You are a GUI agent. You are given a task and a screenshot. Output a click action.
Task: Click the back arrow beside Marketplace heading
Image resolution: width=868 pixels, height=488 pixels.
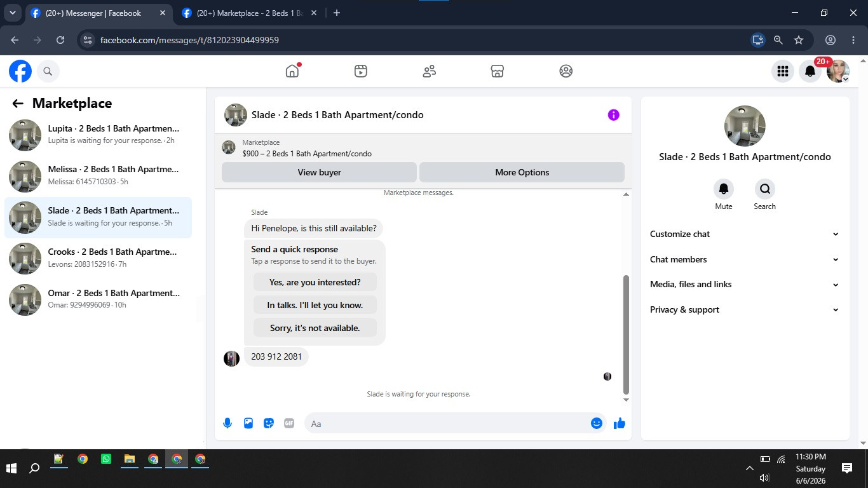pyautogui.click(x=18, y=104)
